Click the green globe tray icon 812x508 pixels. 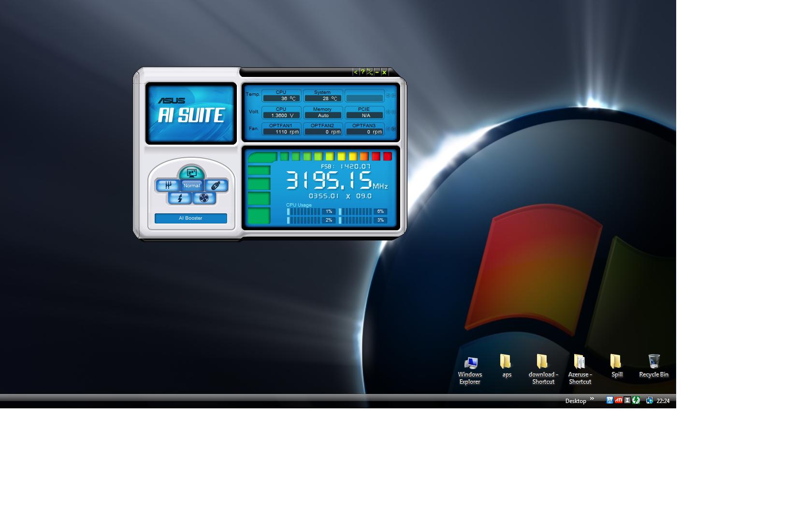coord(636,400)
